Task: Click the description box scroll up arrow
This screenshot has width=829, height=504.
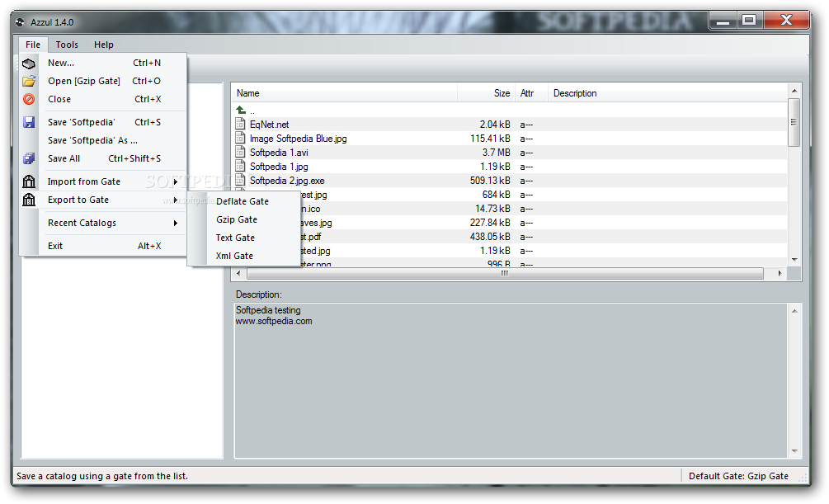Action: coord(794,311)
